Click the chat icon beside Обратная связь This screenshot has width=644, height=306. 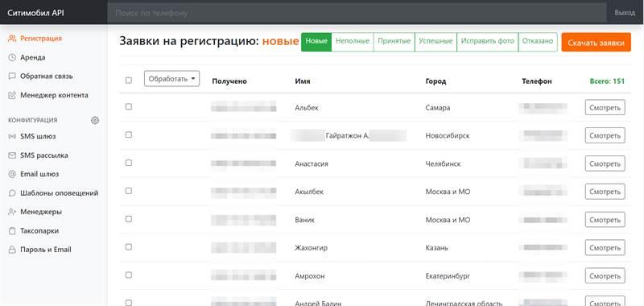pyautogui.click(x=12, y=76)
